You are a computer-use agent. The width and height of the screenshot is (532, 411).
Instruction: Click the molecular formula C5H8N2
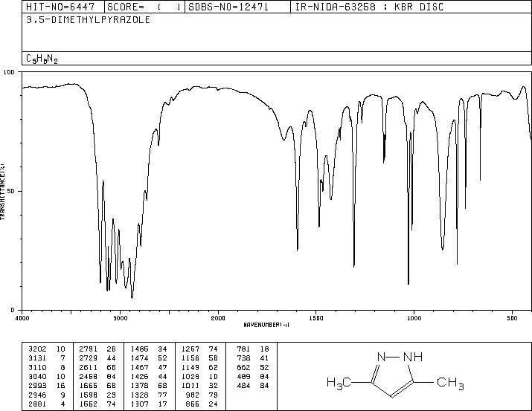click(42, 59)
